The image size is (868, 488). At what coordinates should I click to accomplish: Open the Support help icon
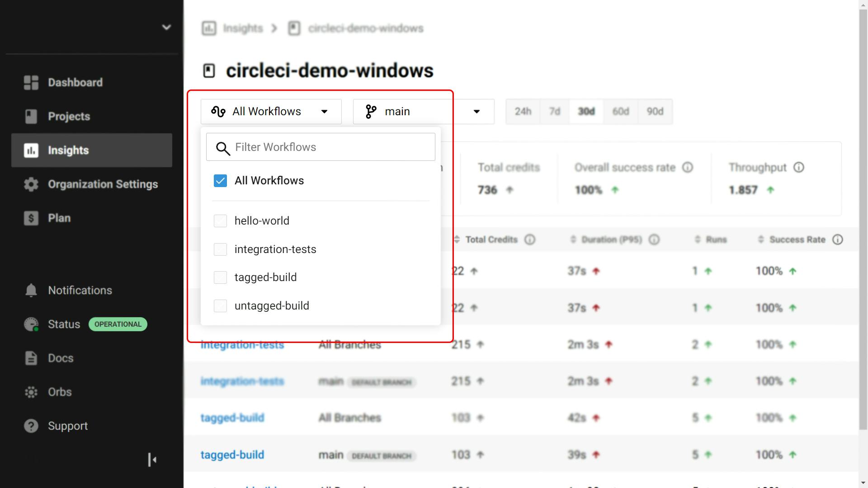(30, 426)
